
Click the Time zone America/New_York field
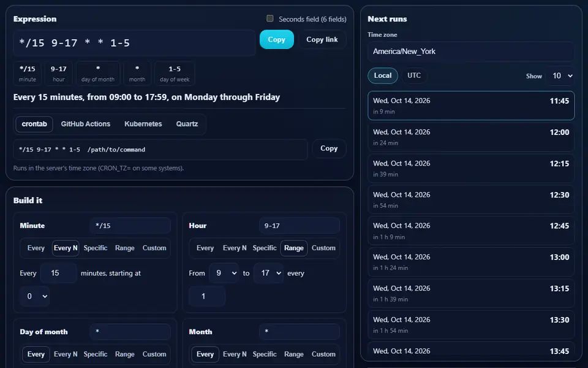[471, 52]
